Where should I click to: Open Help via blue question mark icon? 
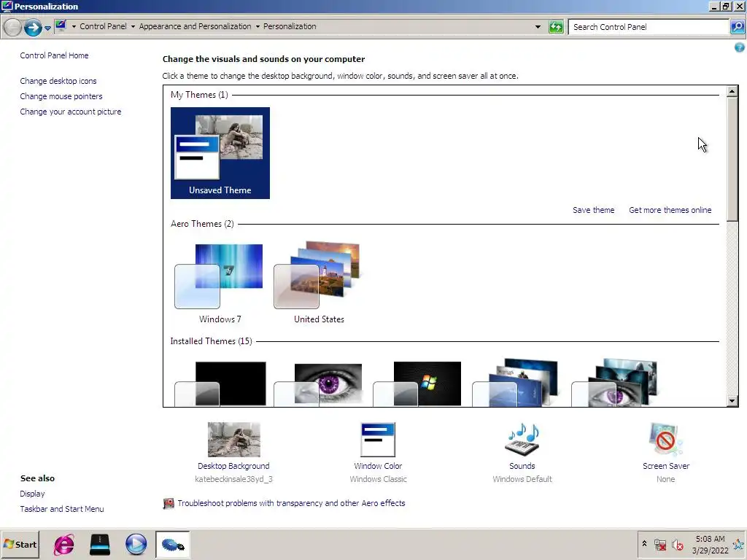pos(740,47)
